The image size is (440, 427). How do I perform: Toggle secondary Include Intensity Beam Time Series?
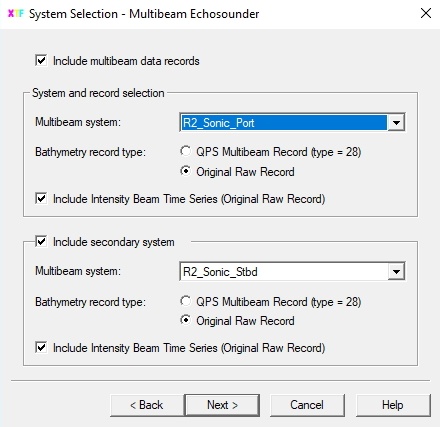point(41,348)
